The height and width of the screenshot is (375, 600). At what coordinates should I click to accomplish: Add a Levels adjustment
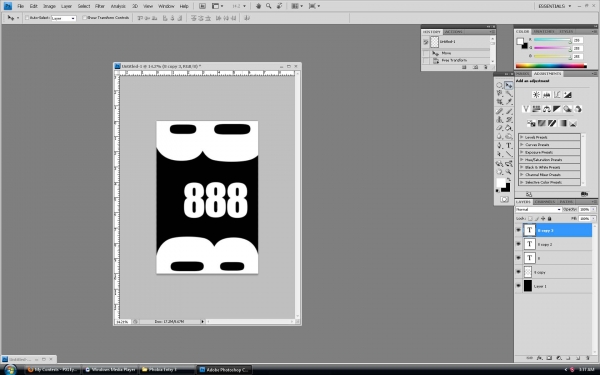pyautogui.click(x=546, y=95)
